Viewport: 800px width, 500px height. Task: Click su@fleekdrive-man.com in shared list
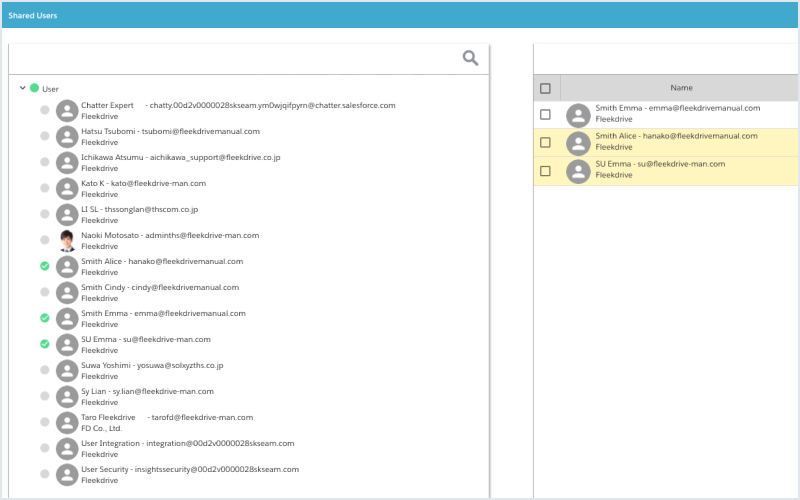click(681, 164)
